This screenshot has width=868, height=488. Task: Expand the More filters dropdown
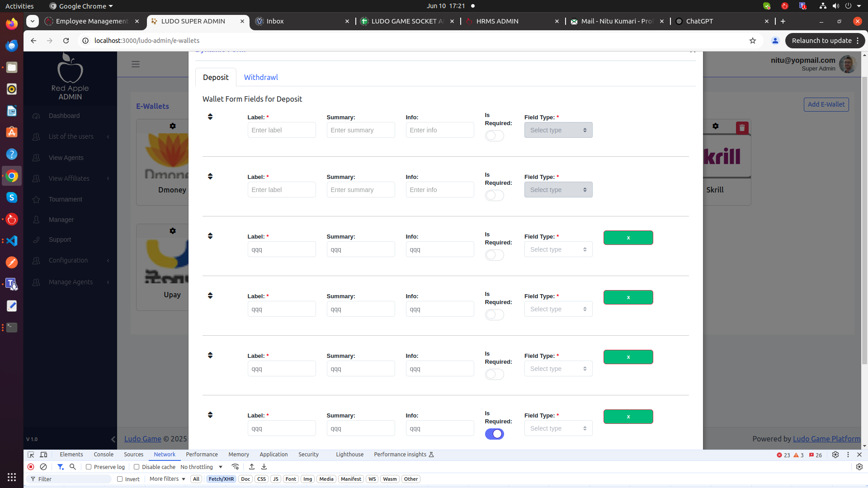(x=167, y=479)
